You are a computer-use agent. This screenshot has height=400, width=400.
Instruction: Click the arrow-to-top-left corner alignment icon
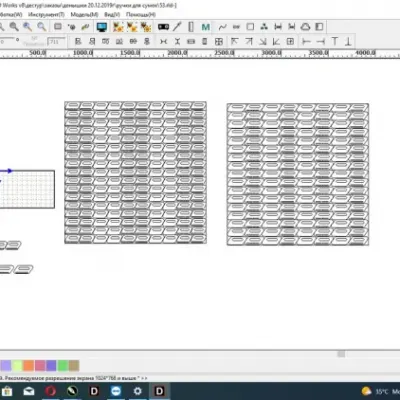pyautogui.click(x=235, y=41)
